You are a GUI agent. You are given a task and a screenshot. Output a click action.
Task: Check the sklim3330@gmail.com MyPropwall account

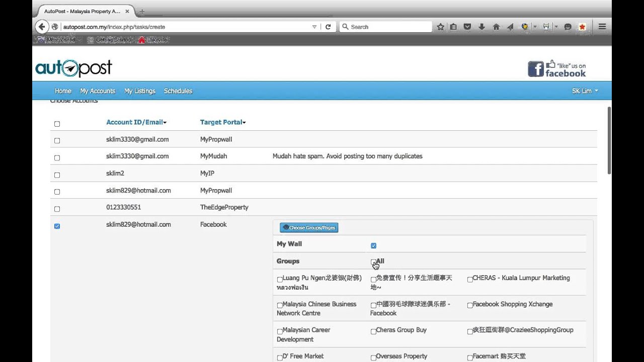(x=57, y=141)
